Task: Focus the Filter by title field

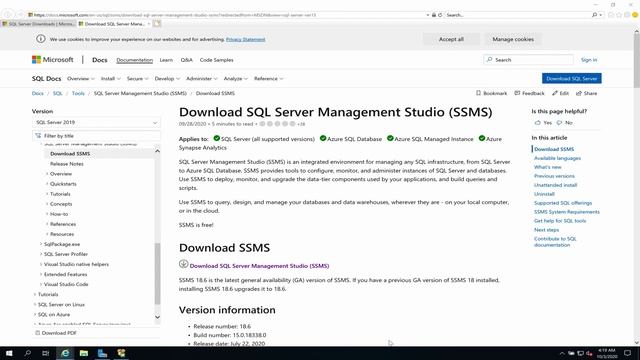Action: point(96,136)
